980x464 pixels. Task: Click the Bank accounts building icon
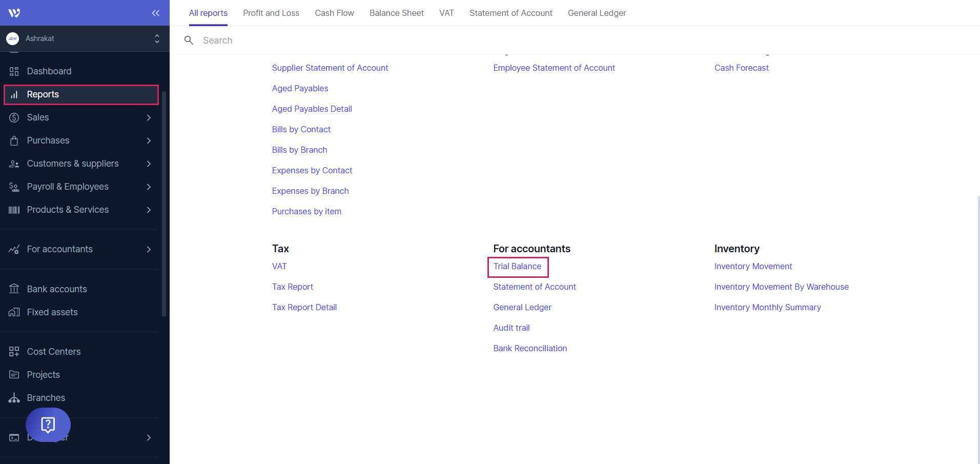(14, 289)
